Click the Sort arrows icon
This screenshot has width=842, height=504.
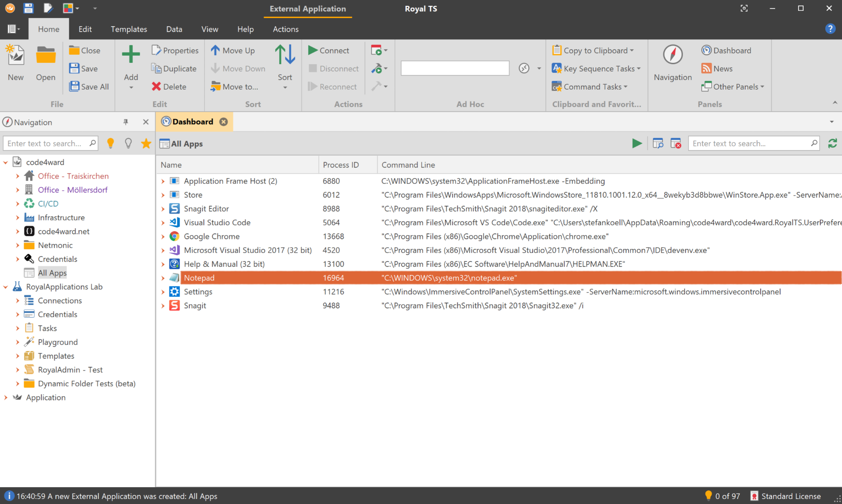285,55
